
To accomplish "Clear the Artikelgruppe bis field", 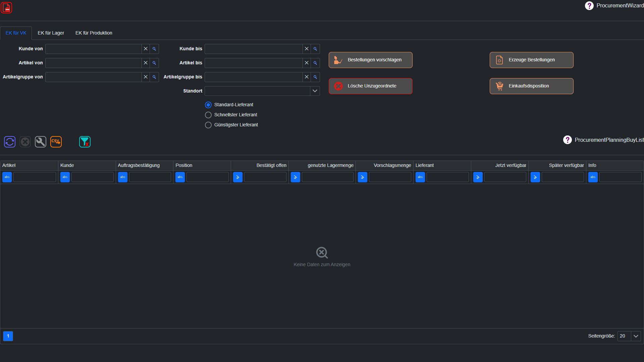I will pos(307,77).
